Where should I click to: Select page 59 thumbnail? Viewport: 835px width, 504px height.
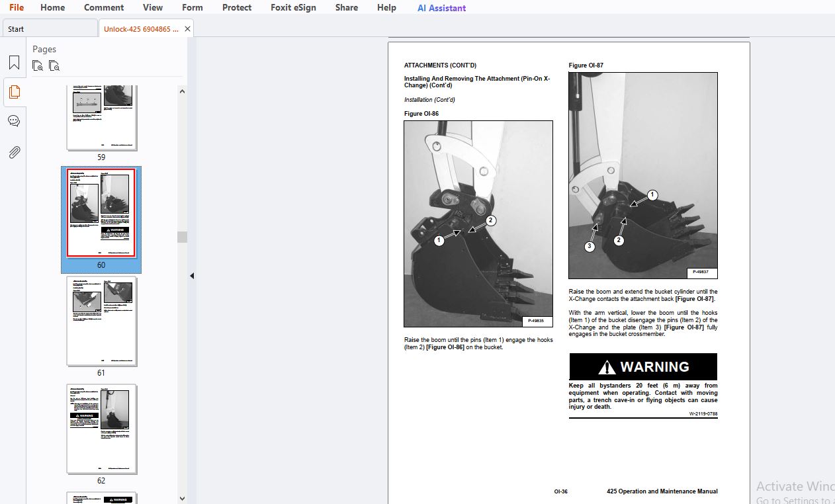[x=101, y=118]
